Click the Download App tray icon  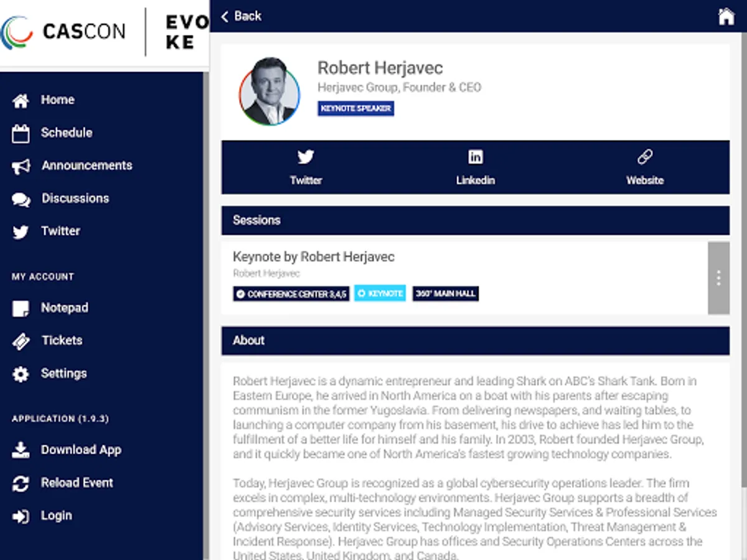[21, 450]
